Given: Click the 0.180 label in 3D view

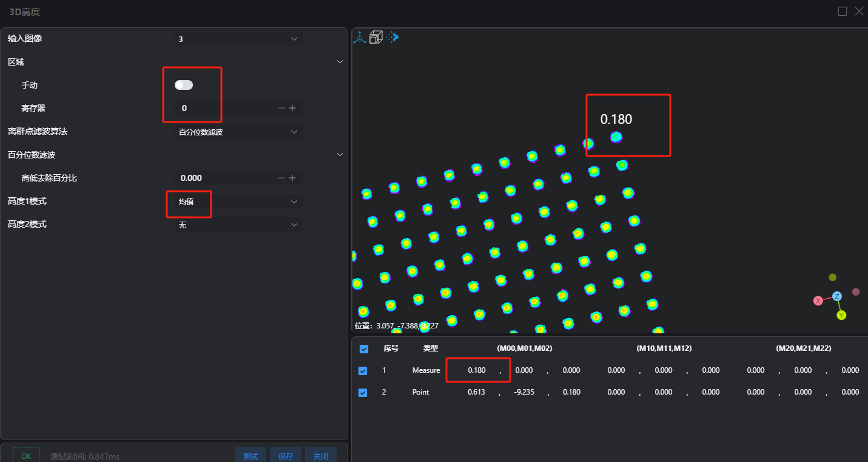Looking at the screenshot, I should tap(616, 120).
